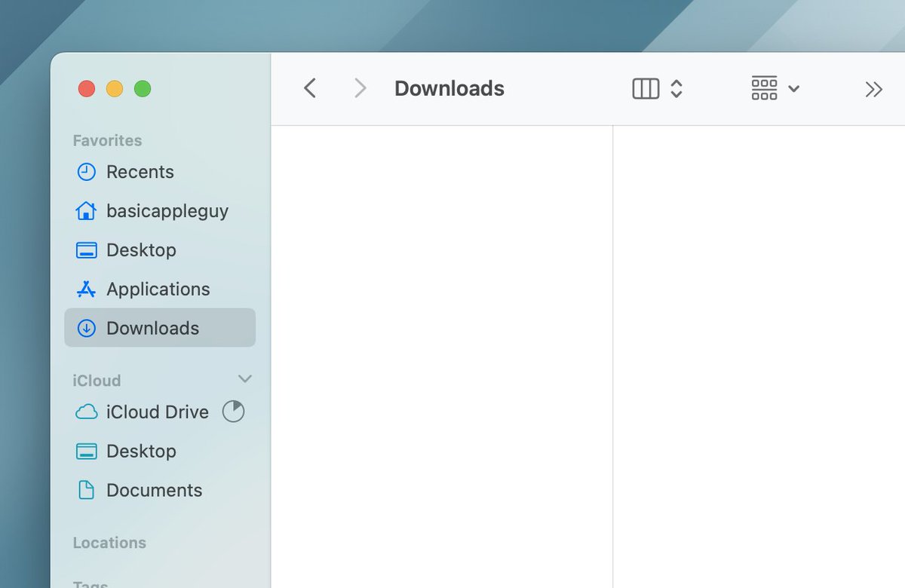Click the Favorites section header
Viewport: 905px width, 588px height.
point(107,140)
